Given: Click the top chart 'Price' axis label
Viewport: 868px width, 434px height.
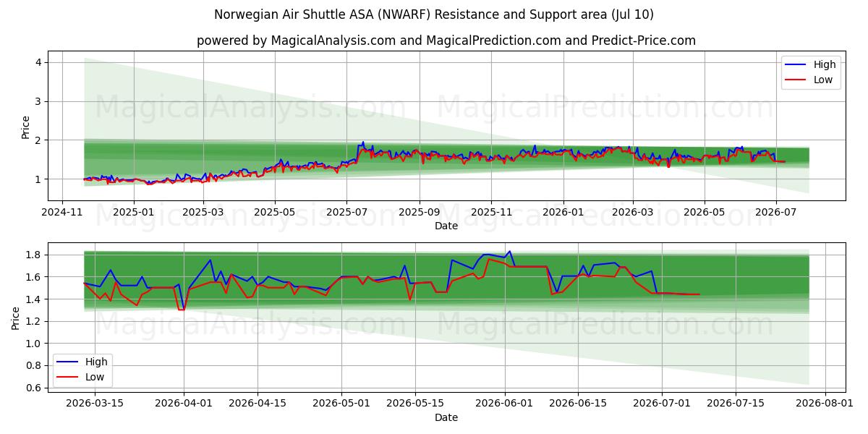Looking at the screenshot, I should [26, 127].
